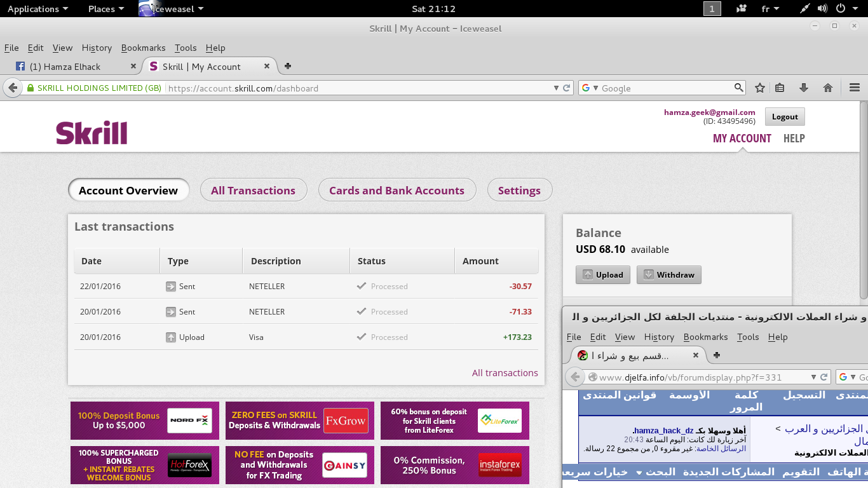Screen dimensions: 868x488
Task: Click the LiteForex 60% bonus banner
Action: click(x=455, y=421)
